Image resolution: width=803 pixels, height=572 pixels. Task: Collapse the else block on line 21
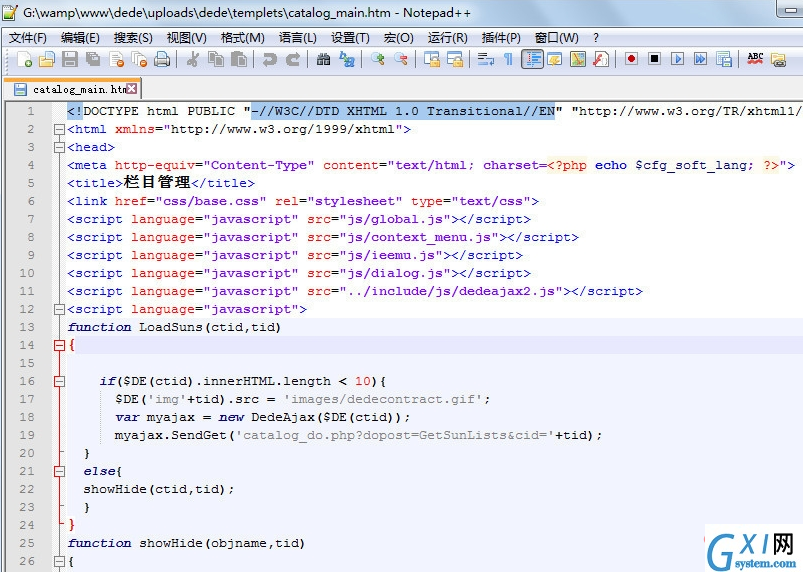(x=59, y=472)
